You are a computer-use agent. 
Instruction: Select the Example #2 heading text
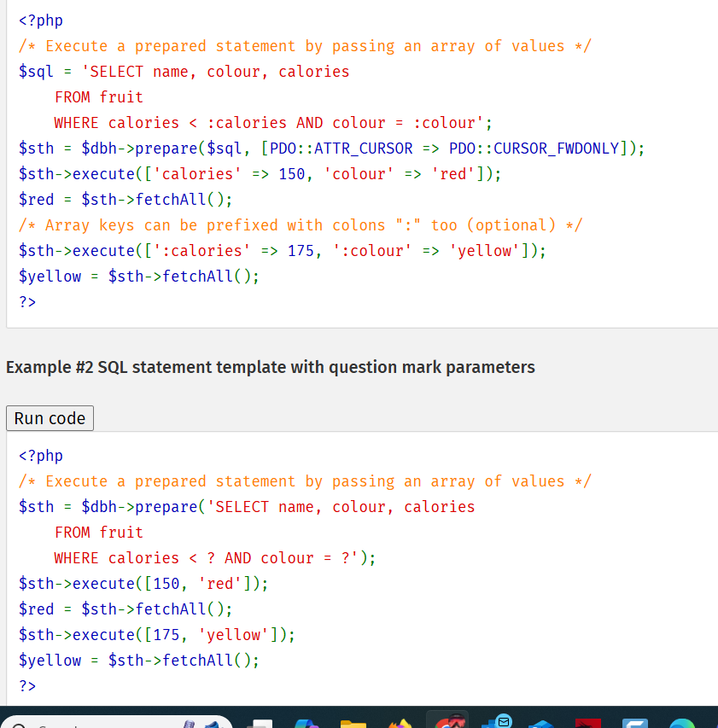pos(270,367)
